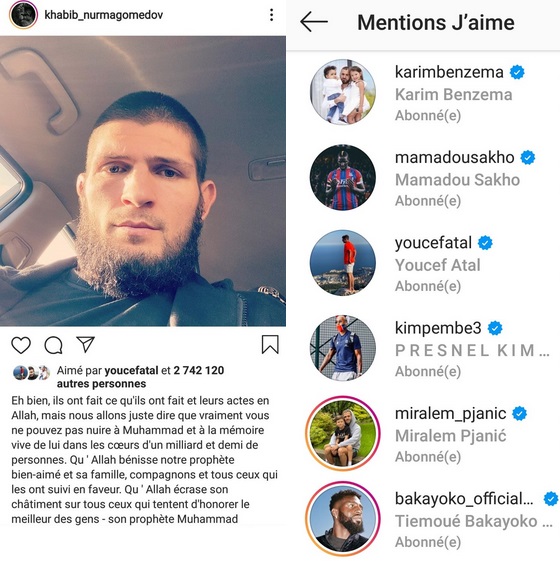Save post with bookmark icon
Viewport: 560px width, 561px height.
coord(270,344)
